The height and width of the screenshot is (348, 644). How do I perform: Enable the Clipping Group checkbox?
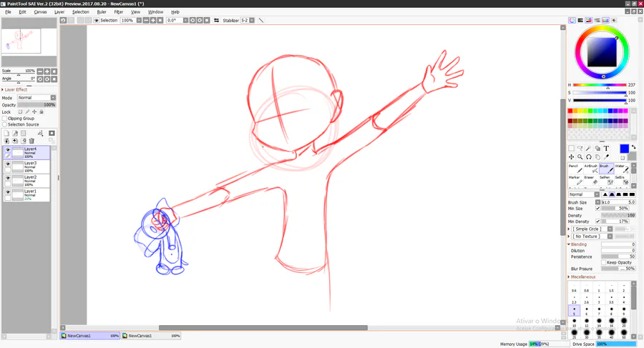[x=4, y=118]
